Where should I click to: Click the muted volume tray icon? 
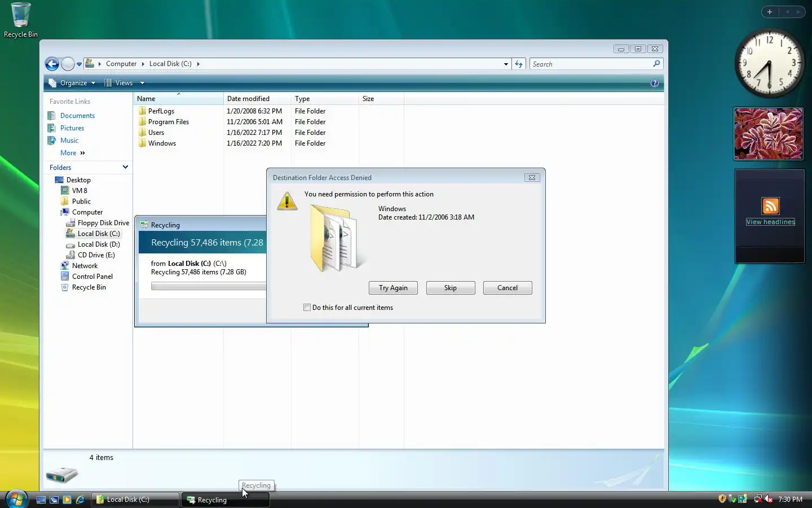[x=768, y=499]
